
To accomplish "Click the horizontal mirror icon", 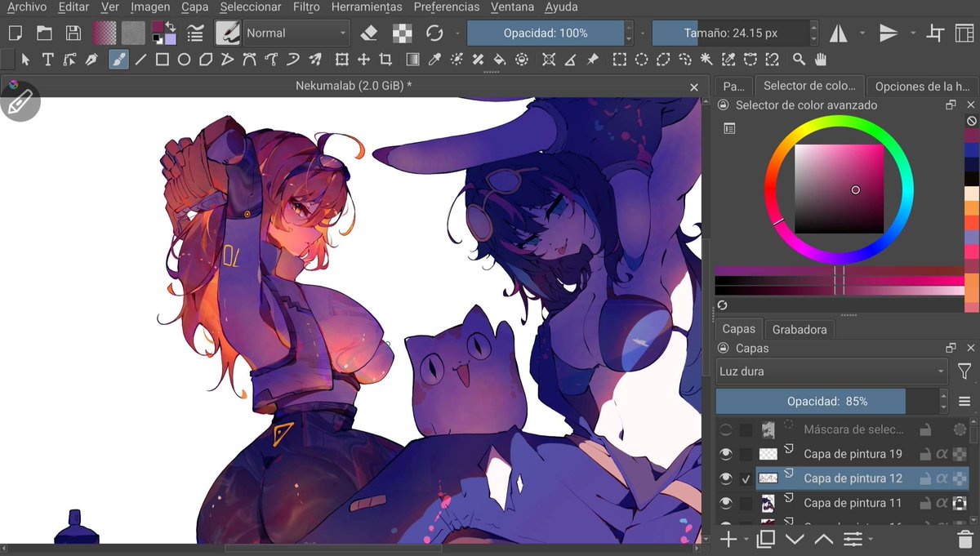I will [x=839, y=33].
